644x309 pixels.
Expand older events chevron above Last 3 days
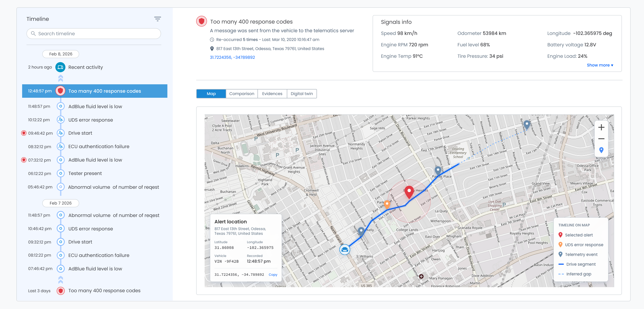(x=61, y=279)
